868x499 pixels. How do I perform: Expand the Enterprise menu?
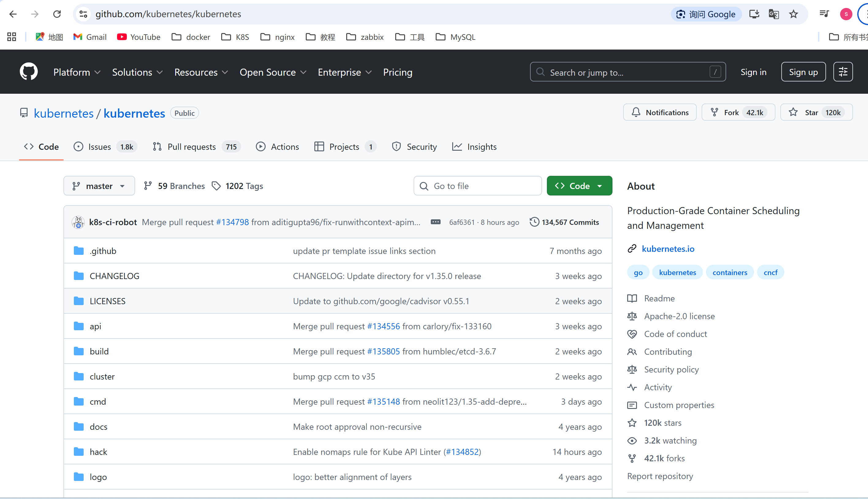pyautogui.click(x=345, y=72)
